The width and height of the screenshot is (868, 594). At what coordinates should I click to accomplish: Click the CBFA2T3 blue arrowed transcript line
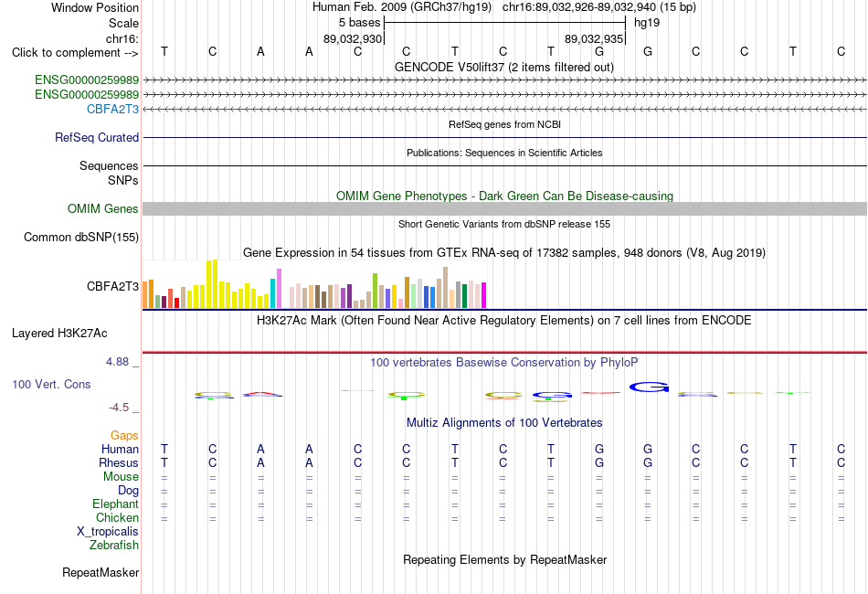point(504,109)
